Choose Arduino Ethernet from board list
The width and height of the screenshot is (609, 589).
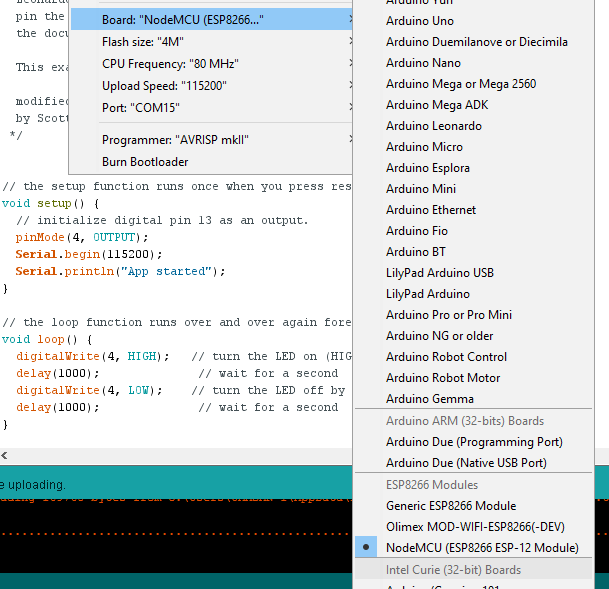[474, 210]
